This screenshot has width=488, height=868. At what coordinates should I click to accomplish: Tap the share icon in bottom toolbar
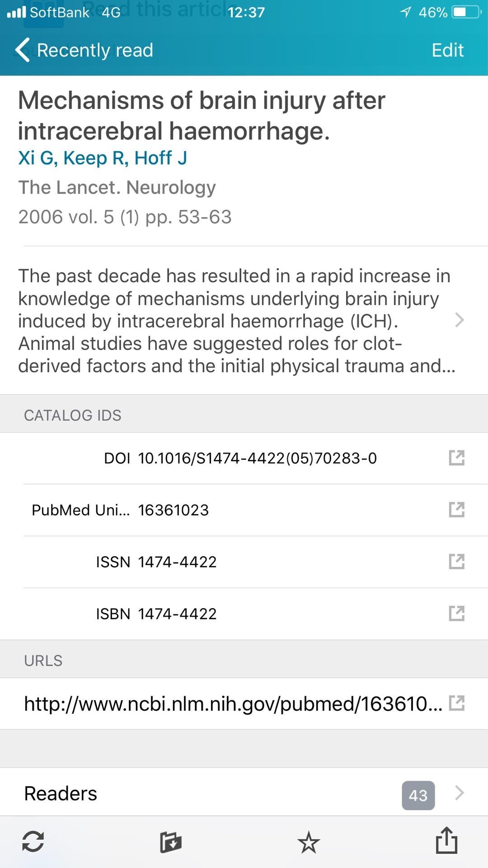tap(446, 840)
